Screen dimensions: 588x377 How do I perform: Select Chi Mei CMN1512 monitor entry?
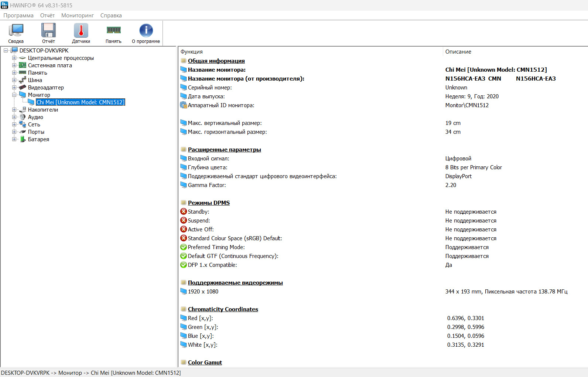[80, 102]
